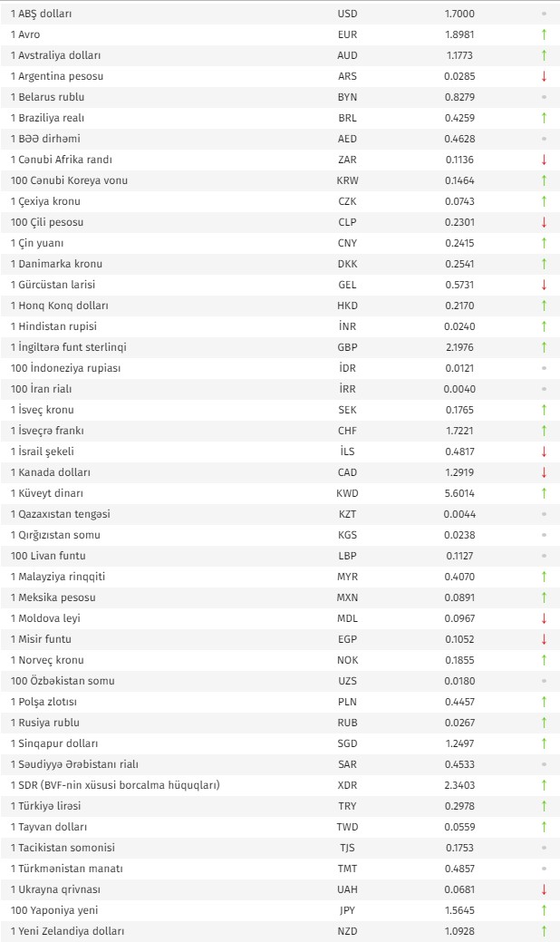Click the red down arrow for UAH

pyautogui.click(x=544, y=889)
